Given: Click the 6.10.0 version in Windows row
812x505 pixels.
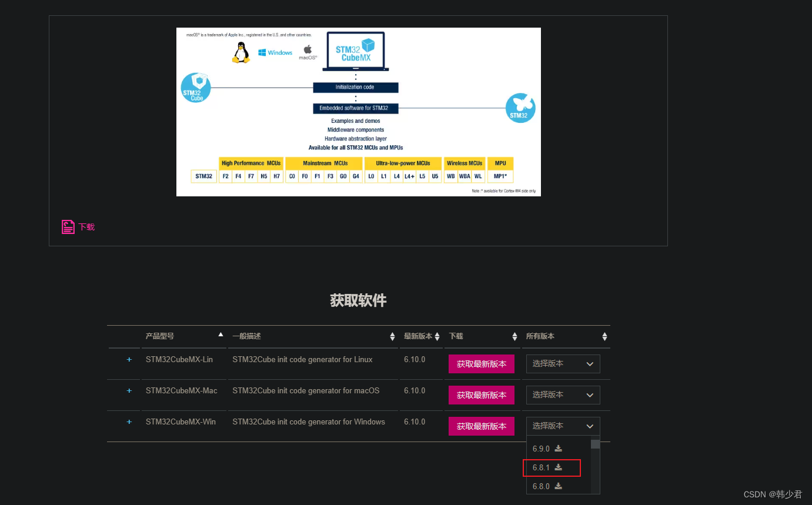Looking at the screenshot, I should pyautogui.click(x=415, y=422).
